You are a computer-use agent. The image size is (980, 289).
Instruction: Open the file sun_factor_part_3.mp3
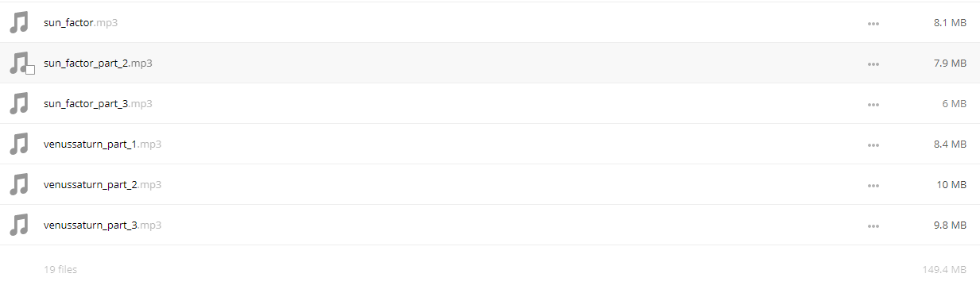(x=98, y=103)
